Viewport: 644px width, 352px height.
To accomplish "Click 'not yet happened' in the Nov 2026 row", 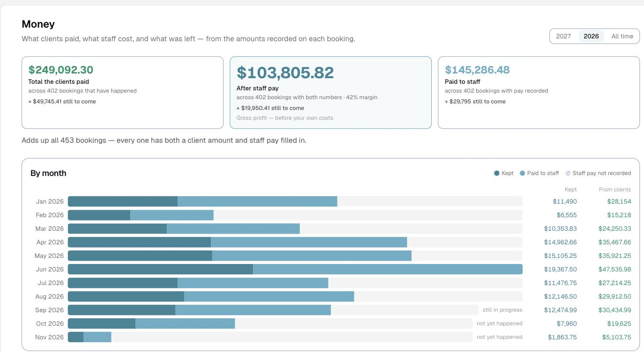I will 500,337.
